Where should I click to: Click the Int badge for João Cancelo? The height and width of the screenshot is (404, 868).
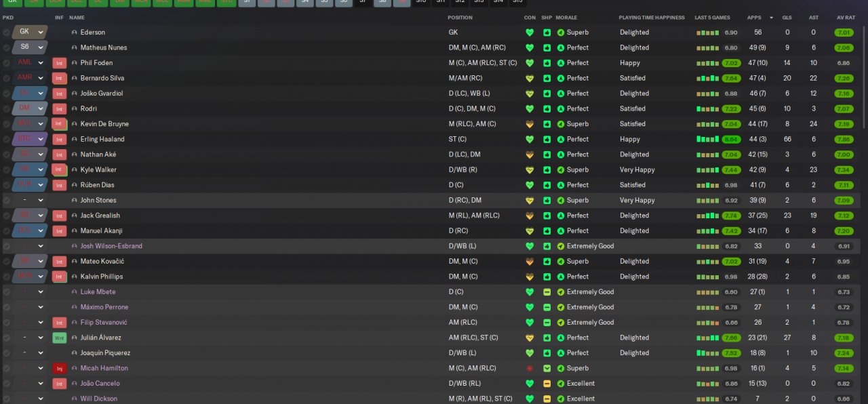pyautogui.click(x=60, y=384)
